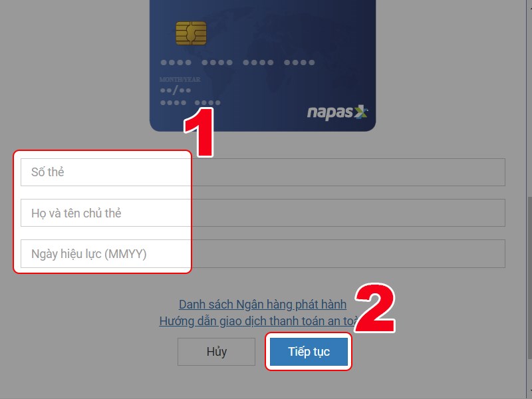This screenshot has width=532, height=399.
Task: Click the red number 1 annotation marker
Action: (199, 132)
